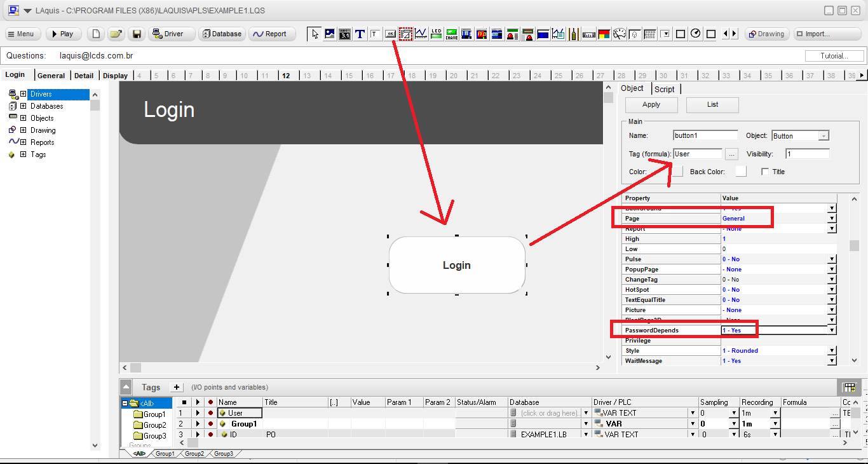The height and width of the screenshot is (464, 868).
Task: Click the Tutorial button
Action: point(834,56)
